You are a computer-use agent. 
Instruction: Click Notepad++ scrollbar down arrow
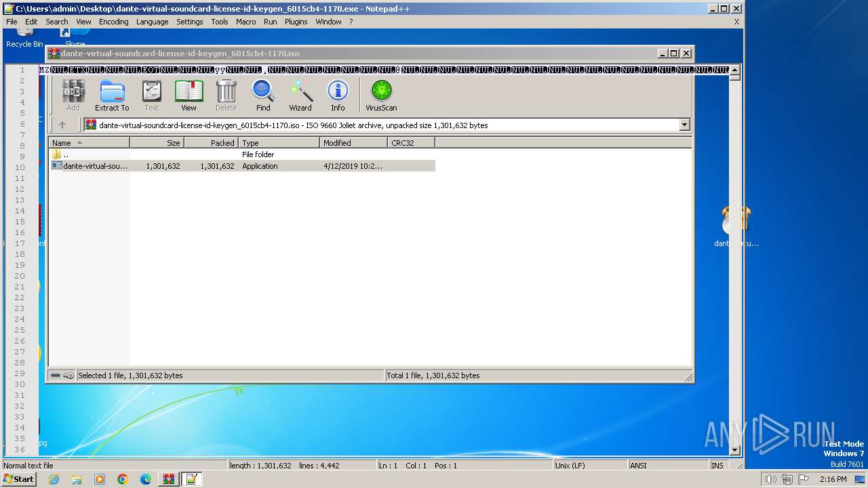click(x=734, y=450)
